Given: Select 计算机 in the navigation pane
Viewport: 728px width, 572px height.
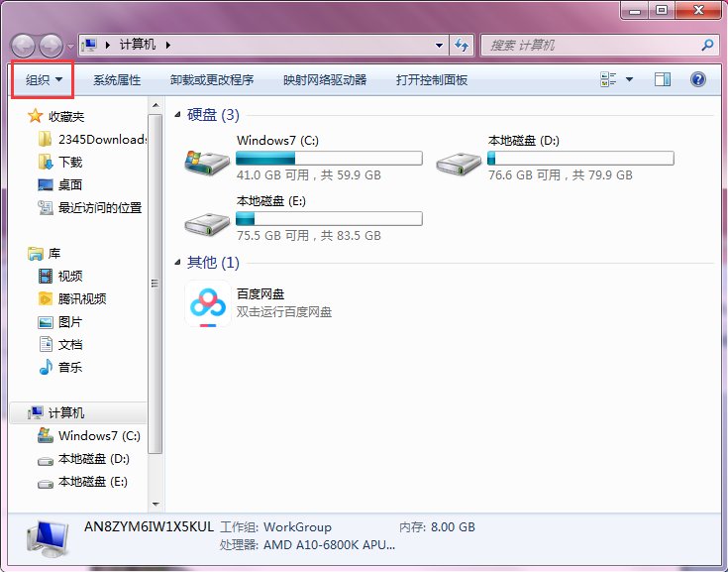Looking at the screenshot, I should coord(78,412).
